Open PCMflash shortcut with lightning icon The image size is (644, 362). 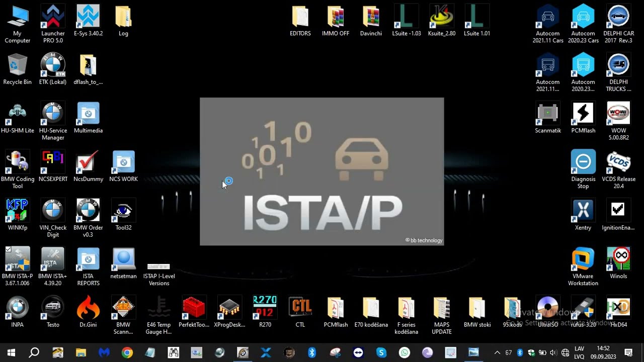click(x=583, y=118)
